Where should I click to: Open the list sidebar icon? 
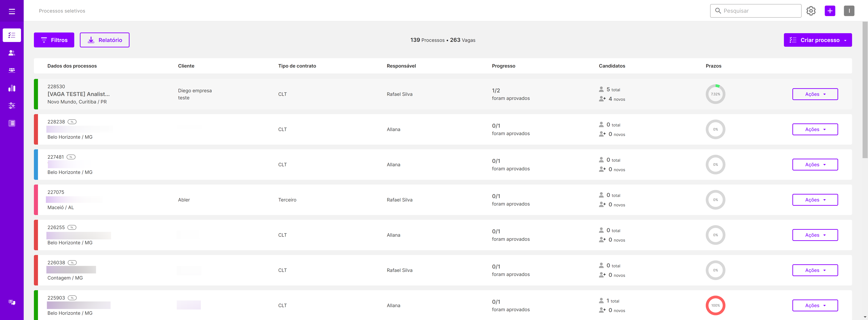12,123
